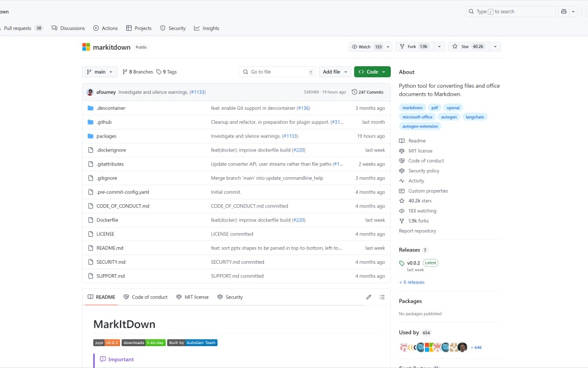Open the .gitignore file
588x368 pixels.
pyautogui.click(x=107, y=178)
